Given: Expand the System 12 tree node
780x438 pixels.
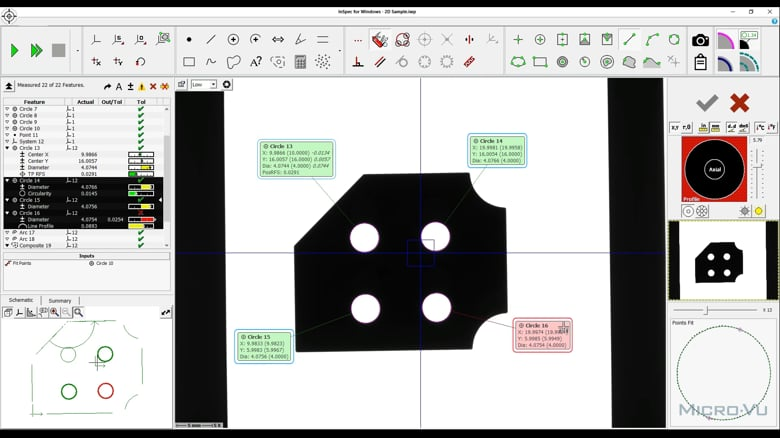Looking at the screenshot, I should tap(7, 141).
